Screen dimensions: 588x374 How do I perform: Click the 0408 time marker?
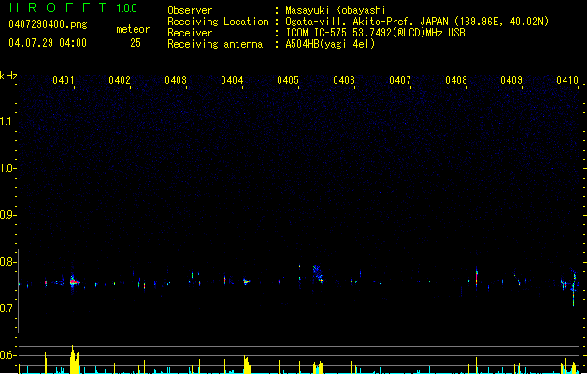point(456,80)
